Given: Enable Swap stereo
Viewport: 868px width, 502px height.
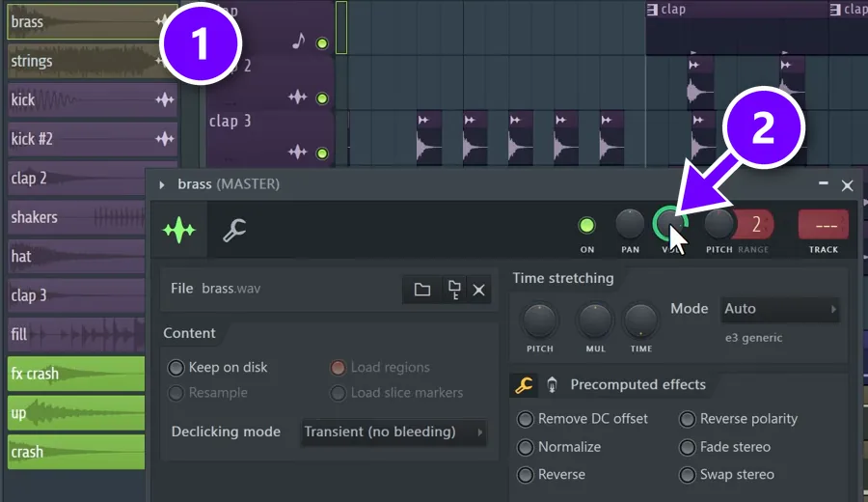Looking at the screenshot, I should click(687, 475).
